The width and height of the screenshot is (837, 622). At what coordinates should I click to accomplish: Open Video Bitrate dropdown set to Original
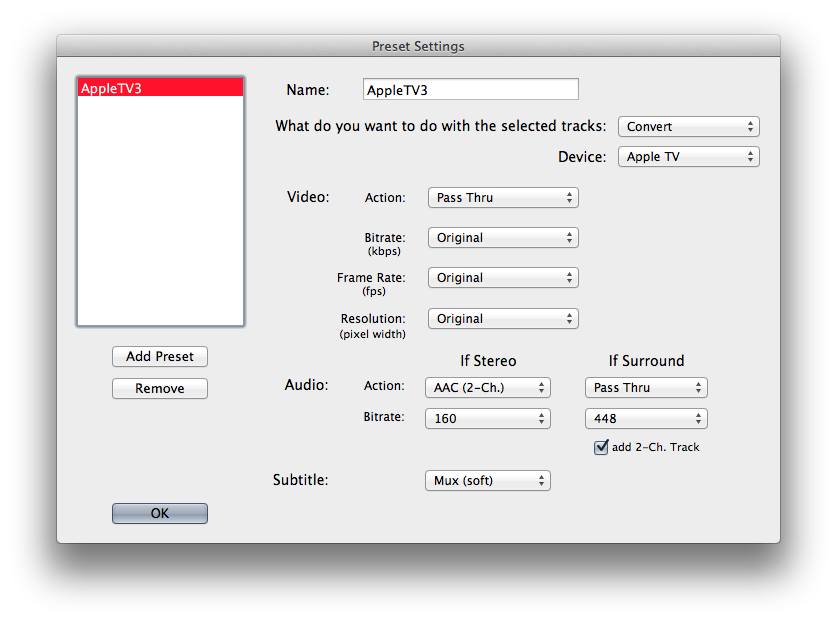coord(503,238)
